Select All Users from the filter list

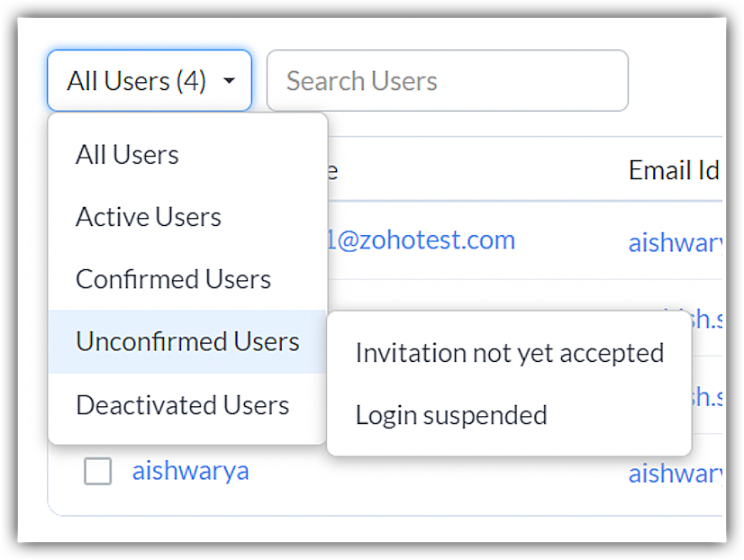[x=127, y=155]
